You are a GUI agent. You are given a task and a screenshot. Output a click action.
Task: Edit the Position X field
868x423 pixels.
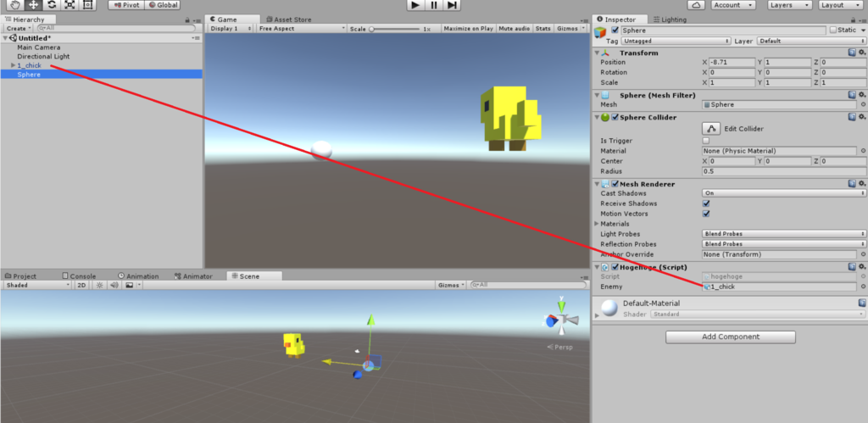[x=732, y=63]
